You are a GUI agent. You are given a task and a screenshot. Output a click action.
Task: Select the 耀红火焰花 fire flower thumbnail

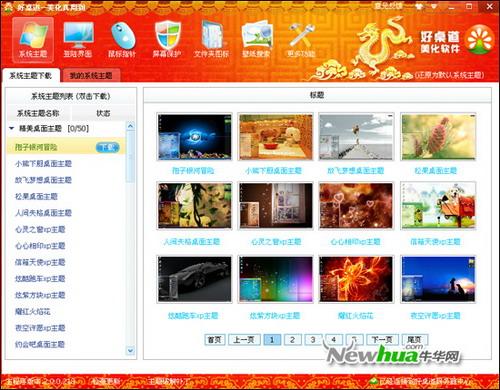coord(356,279)
